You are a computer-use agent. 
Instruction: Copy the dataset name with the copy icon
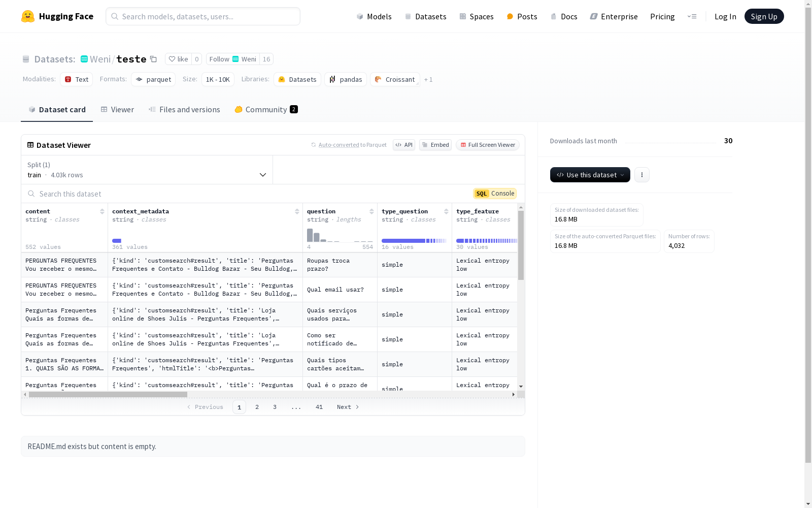pyautogui.click(x=153, y=59)
